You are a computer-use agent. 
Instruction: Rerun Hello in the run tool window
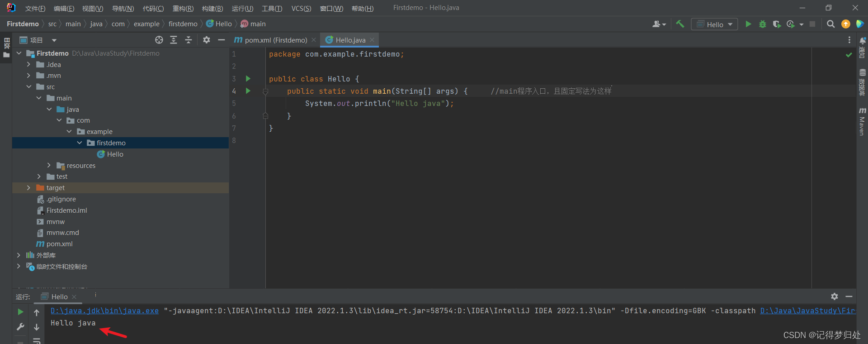pyautogui.click(x=20, y=312)
